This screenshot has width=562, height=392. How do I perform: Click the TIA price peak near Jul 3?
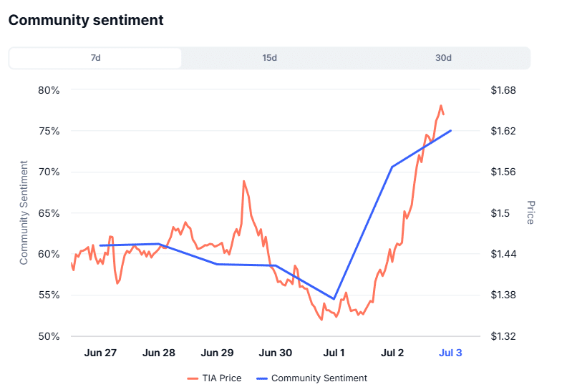441,105
